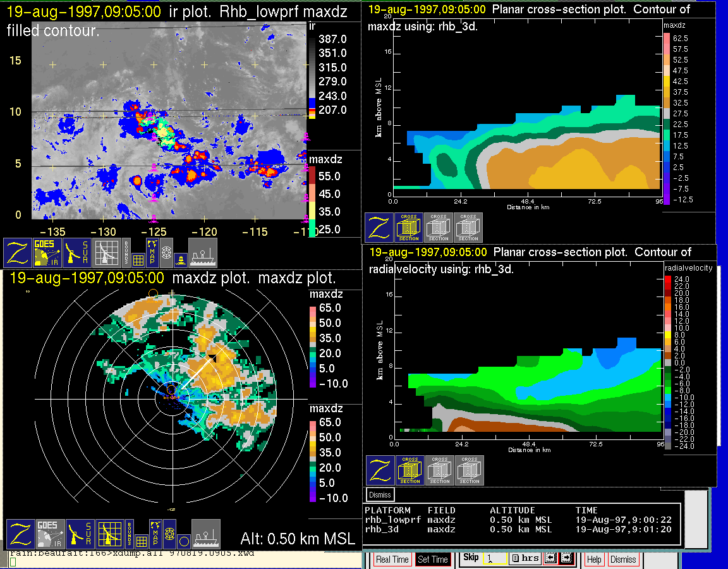Click the ship platform icon in top panel

pyautogui.click(x=203, y=252)
